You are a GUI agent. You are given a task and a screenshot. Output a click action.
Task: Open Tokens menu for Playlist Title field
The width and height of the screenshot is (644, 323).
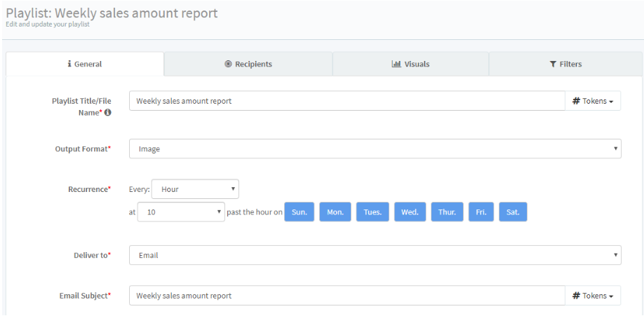click(x=593, y=101)
